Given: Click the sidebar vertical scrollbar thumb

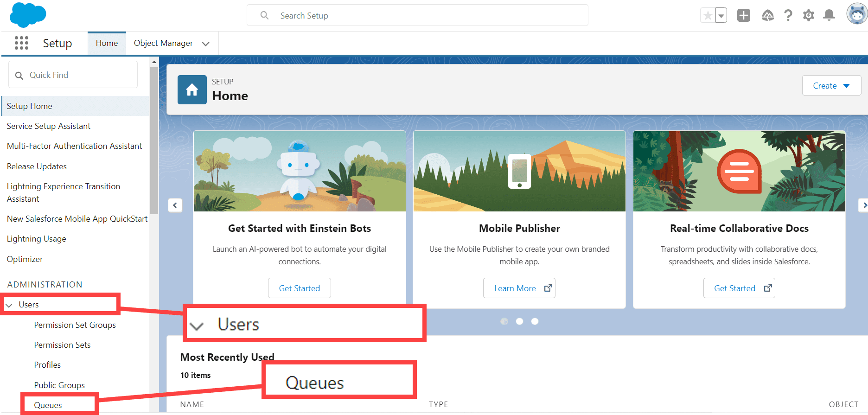Looking at the screenshot, I should pos(154,140).
